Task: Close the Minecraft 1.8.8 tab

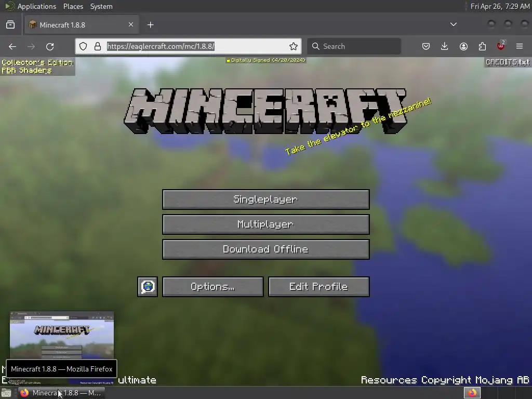Action: (131, 24)
